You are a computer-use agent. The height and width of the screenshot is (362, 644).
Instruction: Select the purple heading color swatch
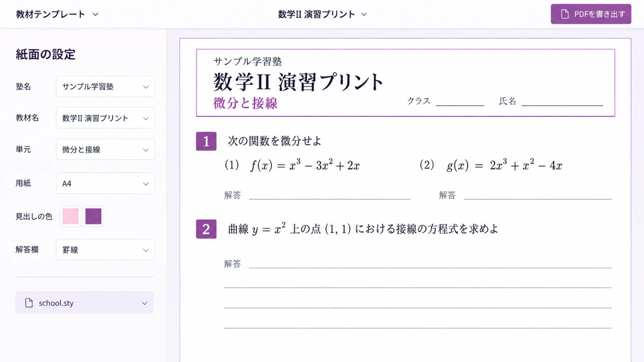pyautogui.click(x=93, y=216)
